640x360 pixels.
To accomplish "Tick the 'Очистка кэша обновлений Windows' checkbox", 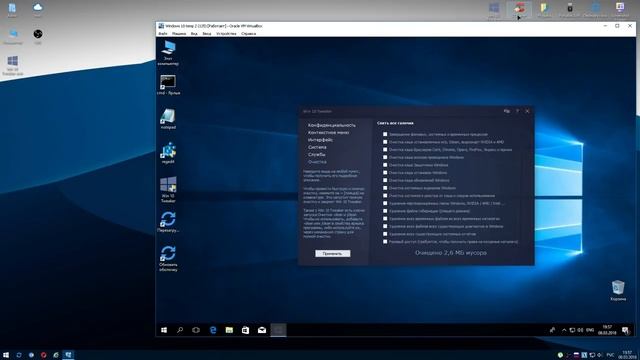I will (385, 180).
